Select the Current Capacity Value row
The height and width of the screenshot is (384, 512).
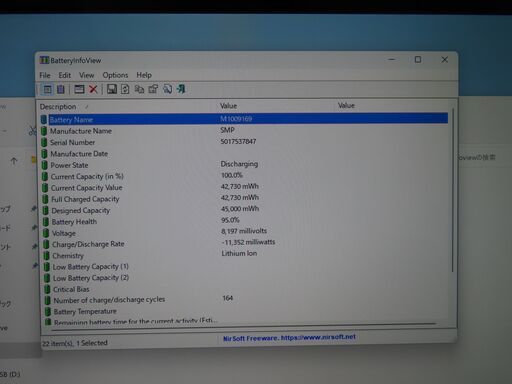(x=245, y=187)
